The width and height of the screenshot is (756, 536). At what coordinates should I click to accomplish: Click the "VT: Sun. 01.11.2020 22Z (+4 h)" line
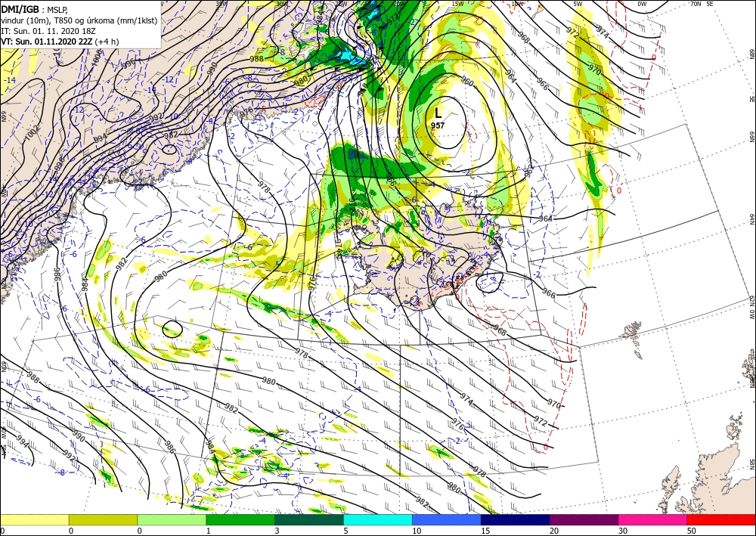60,42
